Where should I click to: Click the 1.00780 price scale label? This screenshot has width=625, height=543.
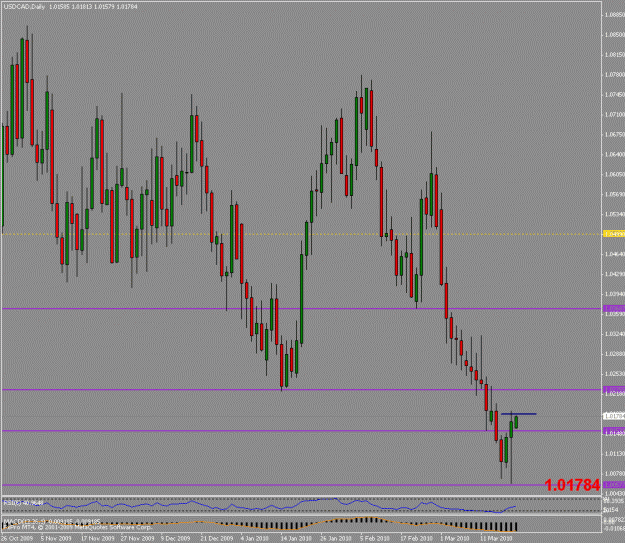(x=614, y=473)
